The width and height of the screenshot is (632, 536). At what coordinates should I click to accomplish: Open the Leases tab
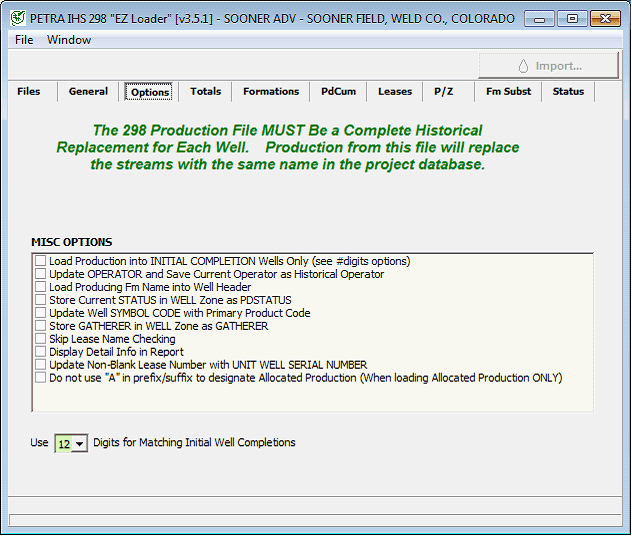pyautogui.click(x=395, y=91)
